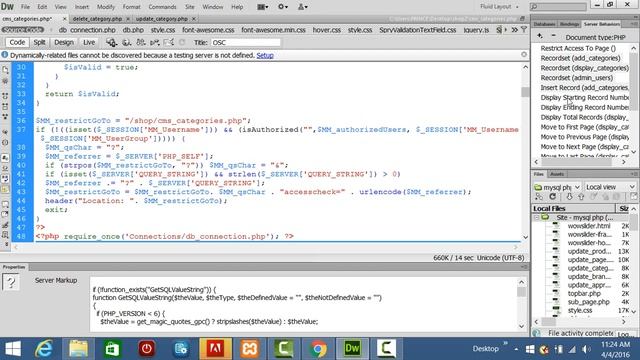Click the Setup link in info bar
The height and width of the screenshot is (360, 640).
[x=265, y=55]
